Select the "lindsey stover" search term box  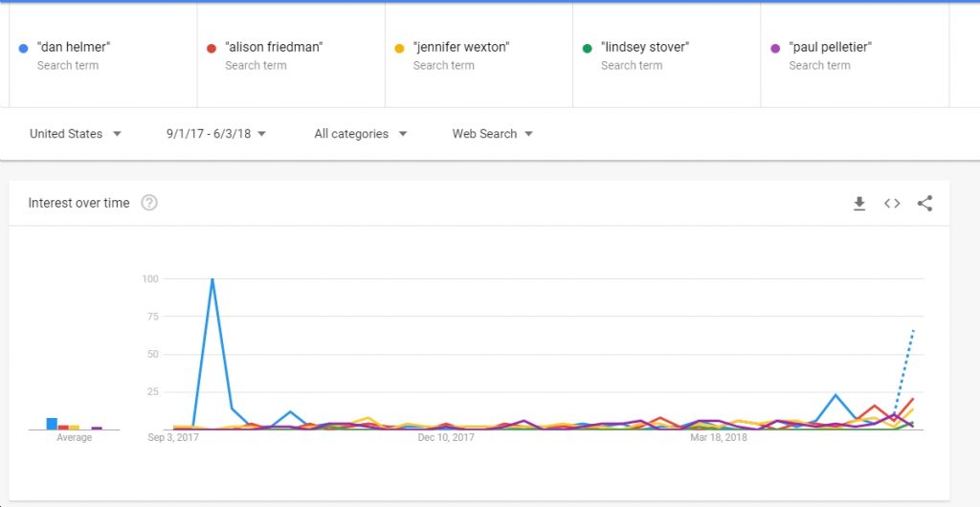click(x=667, y=55)
